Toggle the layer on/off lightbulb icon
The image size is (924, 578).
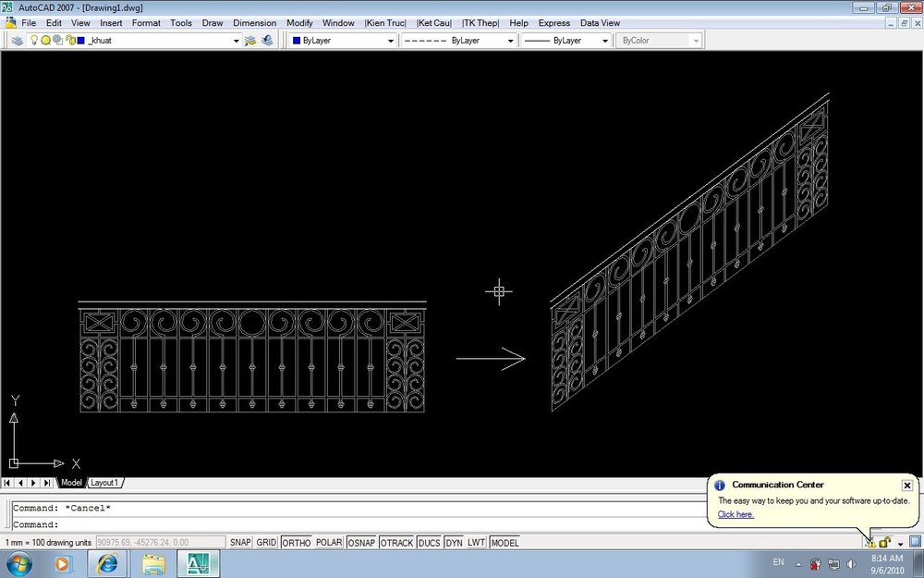tap(34, 40)
